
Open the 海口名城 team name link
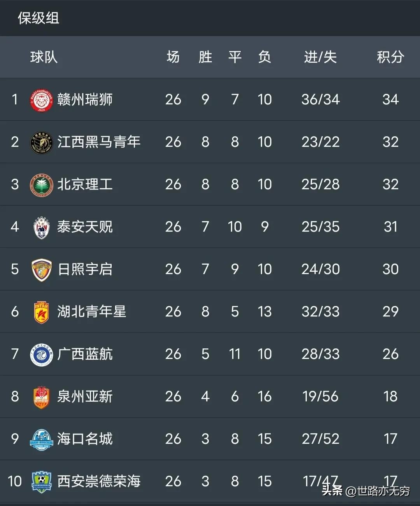point(85,439)
